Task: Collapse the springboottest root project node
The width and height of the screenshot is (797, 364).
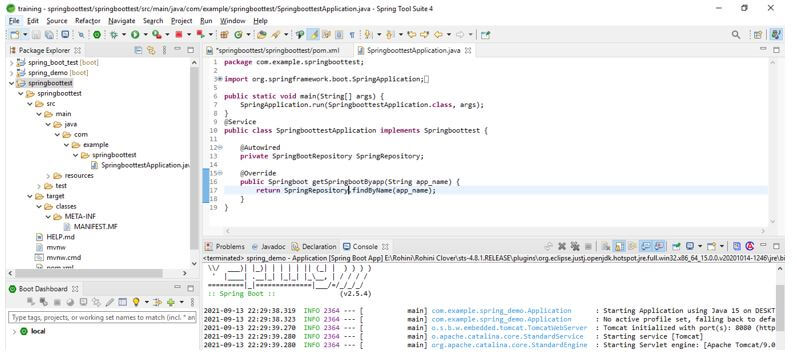Action: coord(11,83)
